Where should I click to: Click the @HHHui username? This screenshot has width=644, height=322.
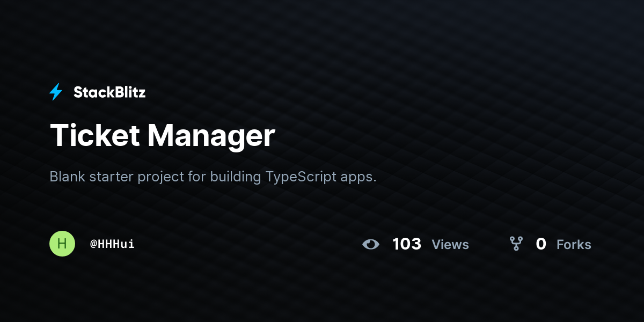tap(112, 244)
